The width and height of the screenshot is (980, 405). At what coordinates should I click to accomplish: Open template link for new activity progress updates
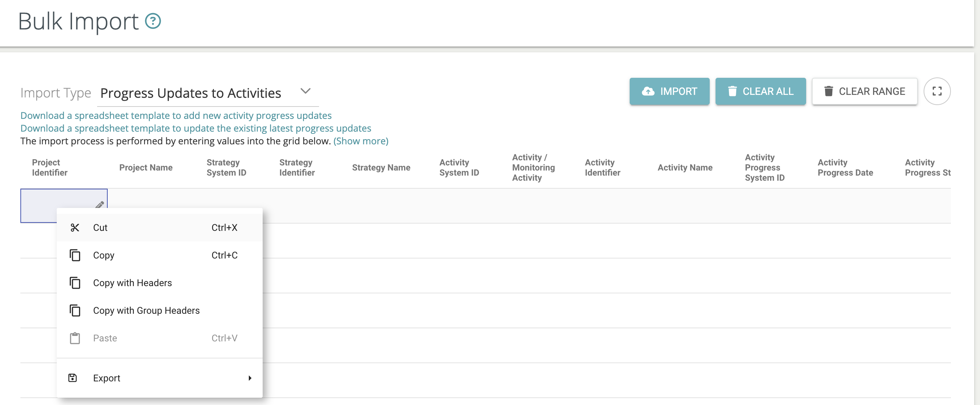[x=176, y=115]
